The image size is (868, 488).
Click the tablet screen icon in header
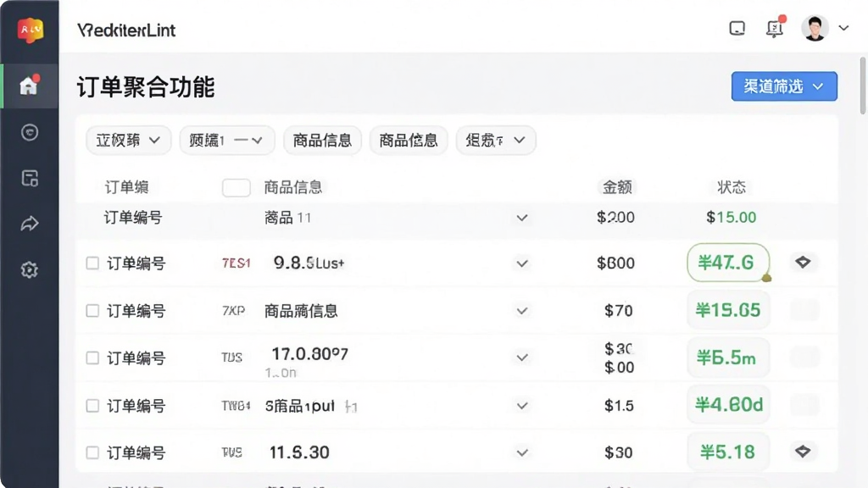(737, 28)
